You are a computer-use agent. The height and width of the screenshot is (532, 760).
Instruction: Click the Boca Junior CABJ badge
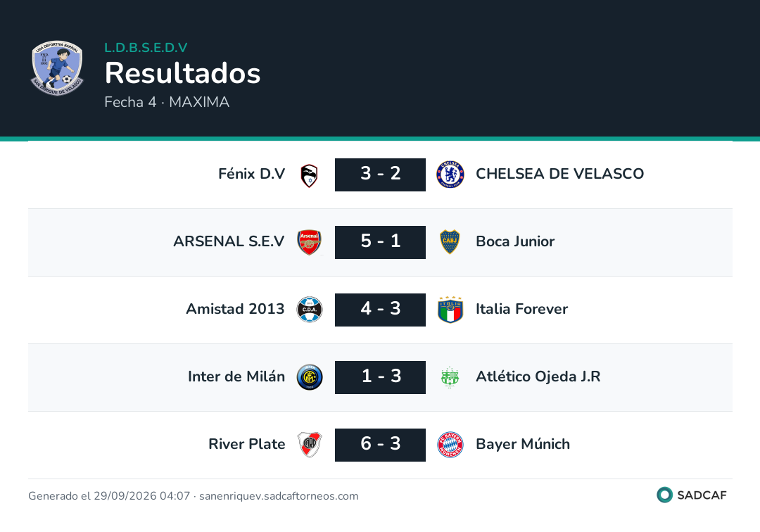[x=450, y=242]
